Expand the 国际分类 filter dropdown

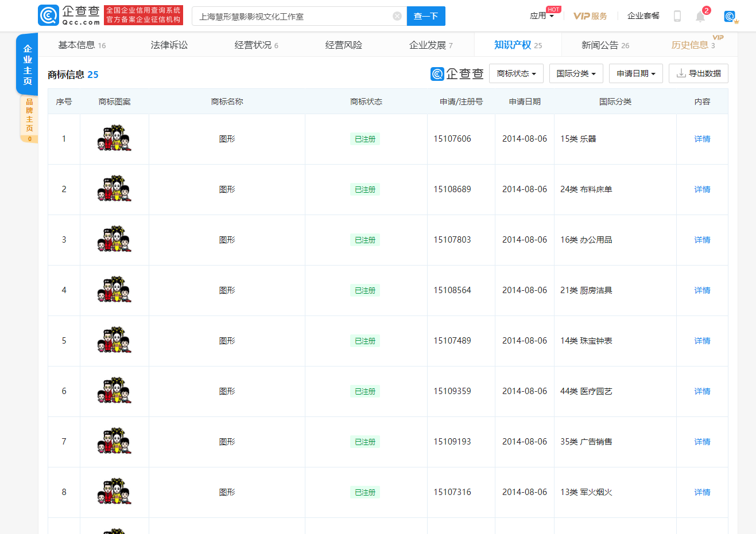[x=576, y=73]
